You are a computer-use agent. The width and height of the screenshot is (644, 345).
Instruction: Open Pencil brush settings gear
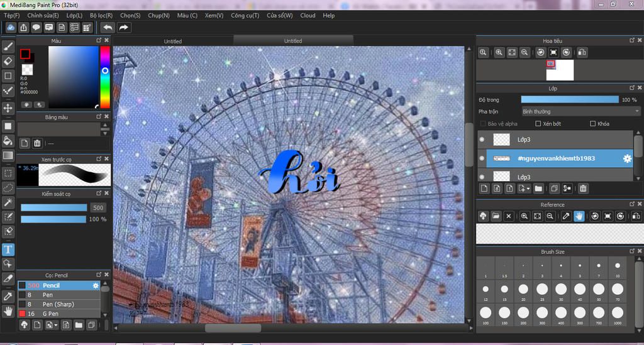[96, 285]
